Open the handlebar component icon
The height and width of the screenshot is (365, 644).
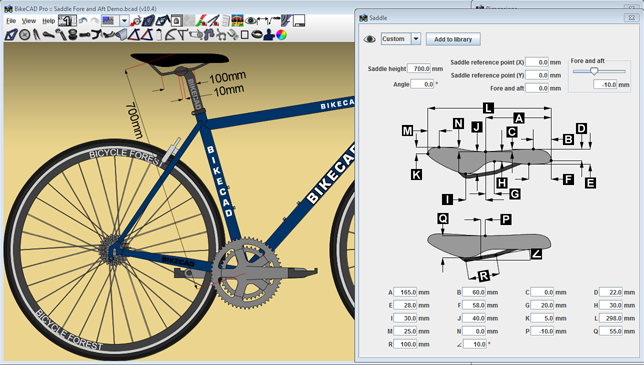(x=97, y=35)
